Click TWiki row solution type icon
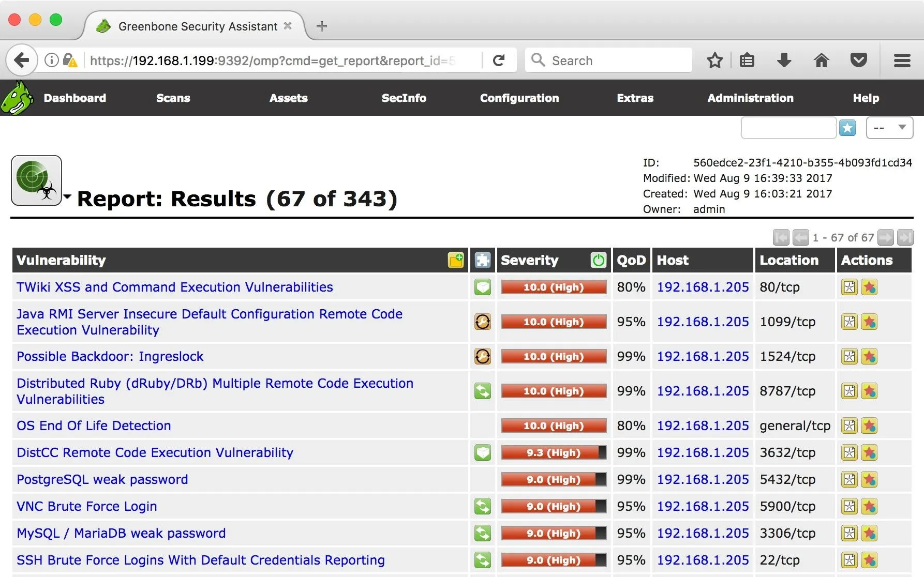Screen dimensions: 924x577 [483, 287]
